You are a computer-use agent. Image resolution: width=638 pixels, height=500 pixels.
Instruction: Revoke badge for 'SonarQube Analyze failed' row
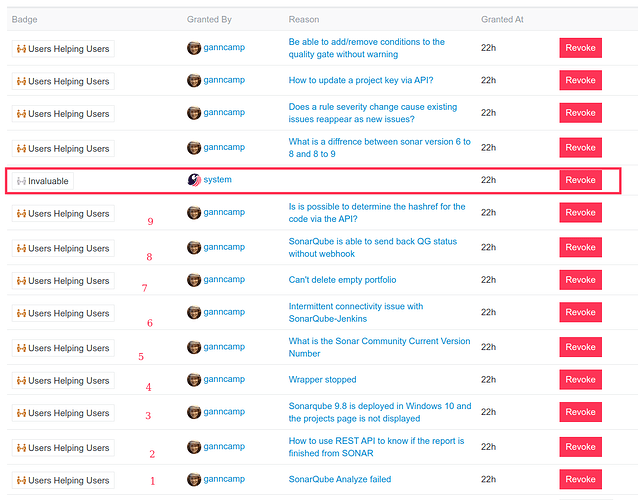(x=580, y=479)
